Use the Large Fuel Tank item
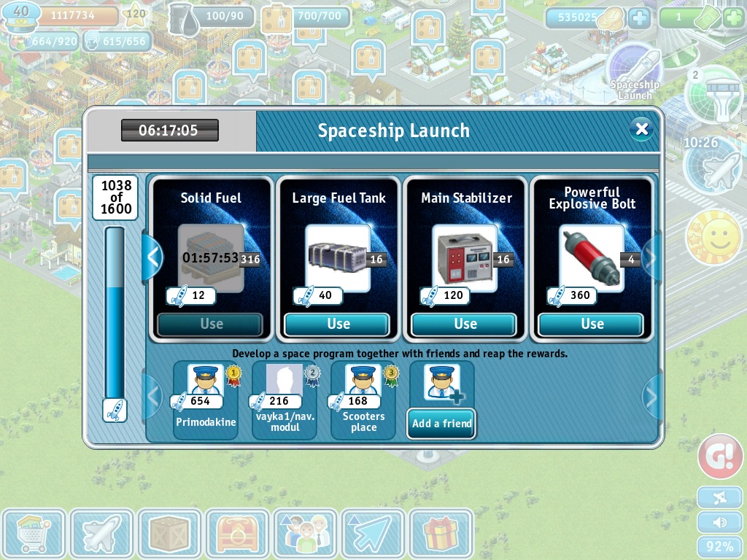Screen dimensions: 747x560 [337, 324]
